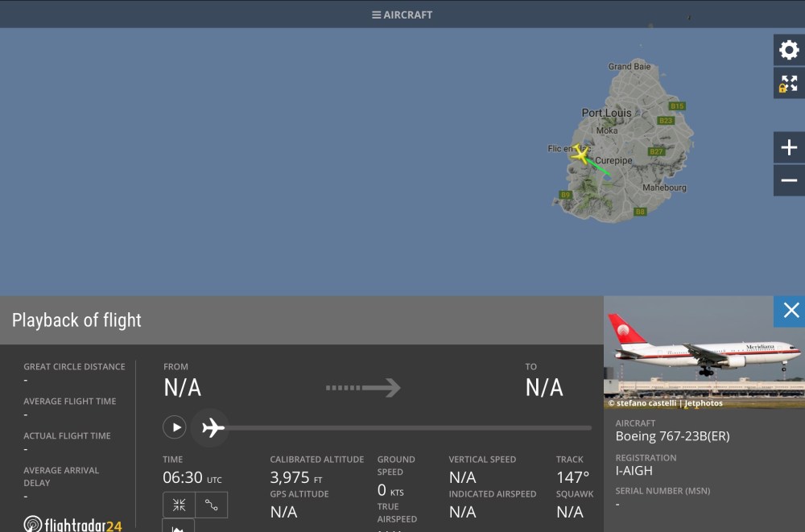Screen dimensions: 805x532
Task: View the Meridiana Boeing 767 photo
Action: click(704, 352)
